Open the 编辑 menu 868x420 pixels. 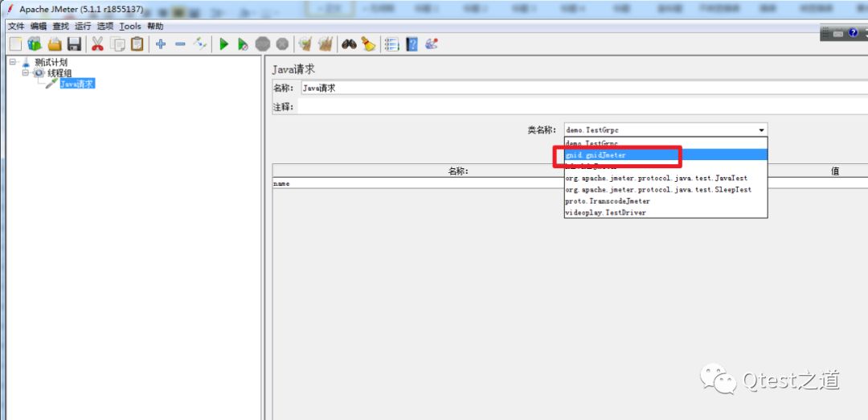point(39,26)
